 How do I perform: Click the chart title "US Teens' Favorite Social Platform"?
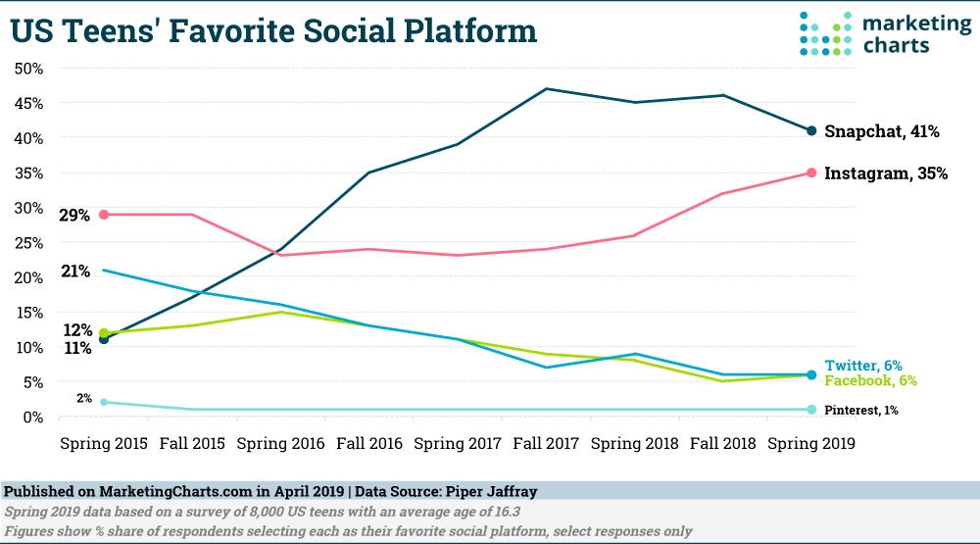coord(273,31)
